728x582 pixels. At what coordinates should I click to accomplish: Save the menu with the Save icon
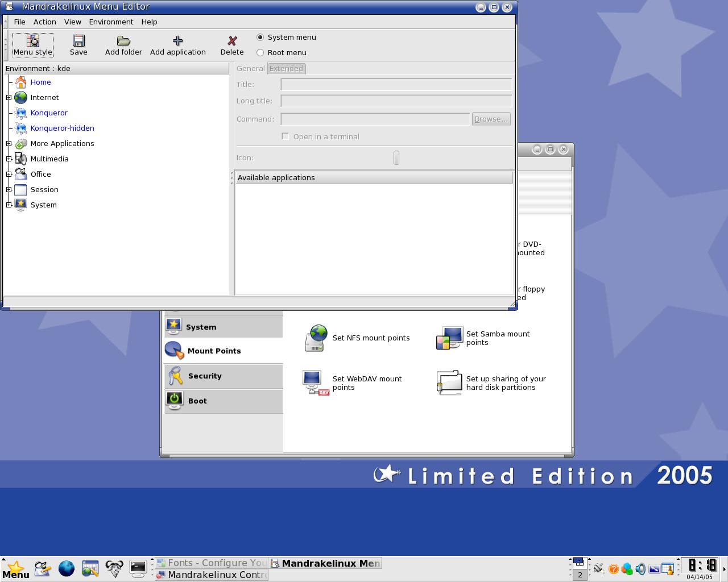pyautogui.click(x=78, y=40)
